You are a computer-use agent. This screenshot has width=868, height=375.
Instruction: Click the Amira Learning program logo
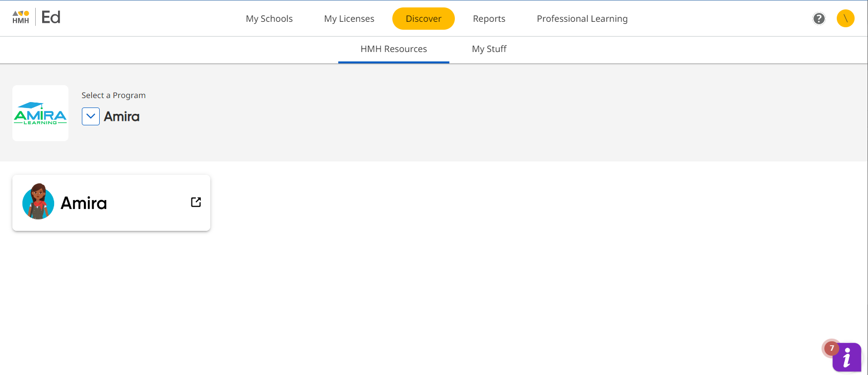(x=40, y=113)
